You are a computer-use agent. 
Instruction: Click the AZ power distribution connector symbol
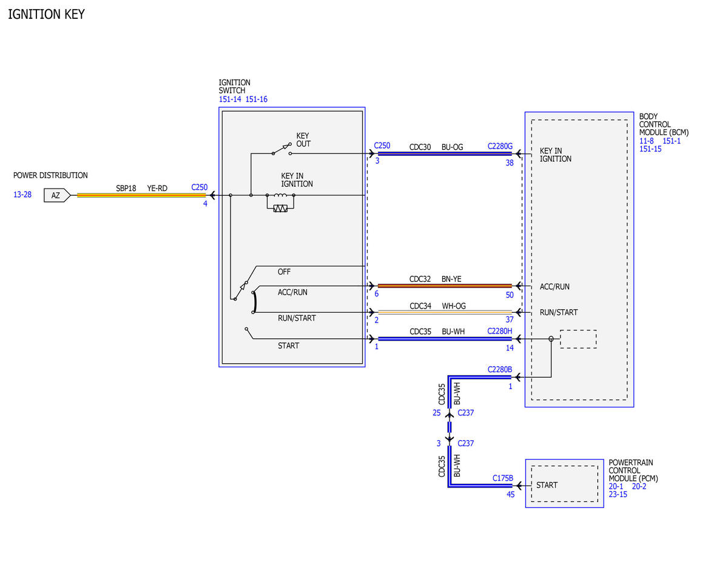pos(57,196)
